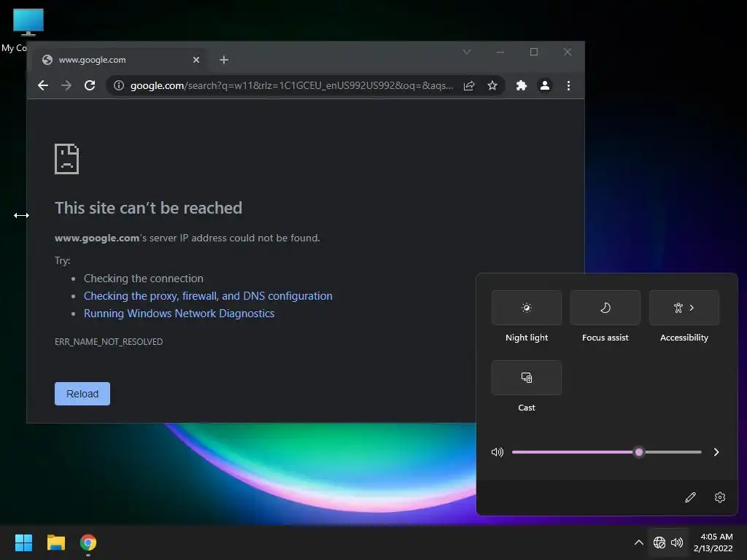Click the ERR_NAME_NOT_RESOLVED error text

coord(109,341)
